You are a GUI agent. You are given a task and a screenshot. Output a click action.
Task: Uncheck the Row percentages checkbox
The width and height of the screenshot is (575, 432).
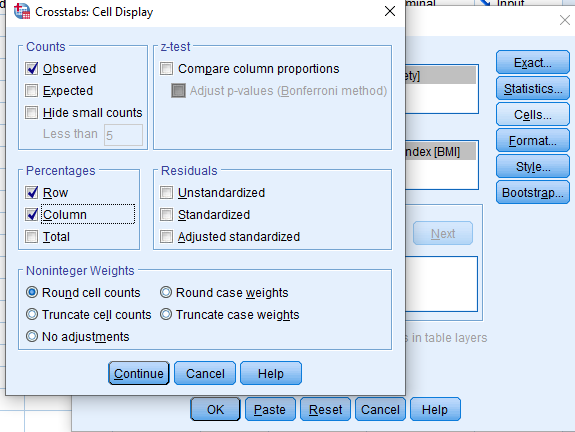(32, 193)
